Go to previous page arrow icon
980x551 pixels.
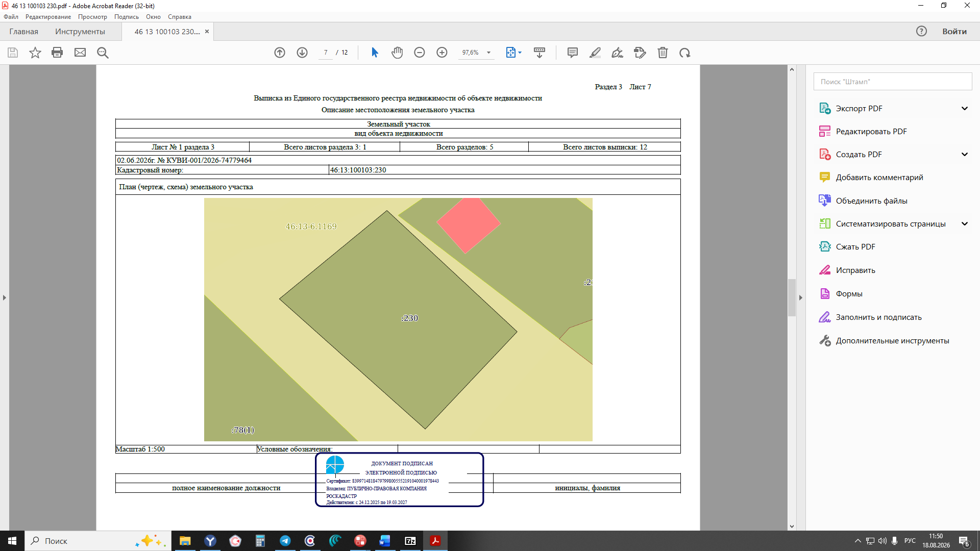tap(280, 53)
